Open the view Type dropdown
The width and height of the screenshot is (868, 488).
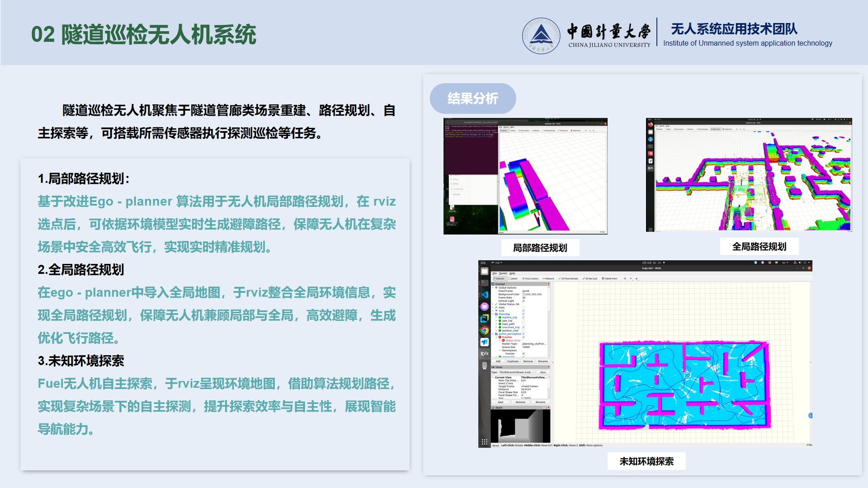[x=516, y=372]
